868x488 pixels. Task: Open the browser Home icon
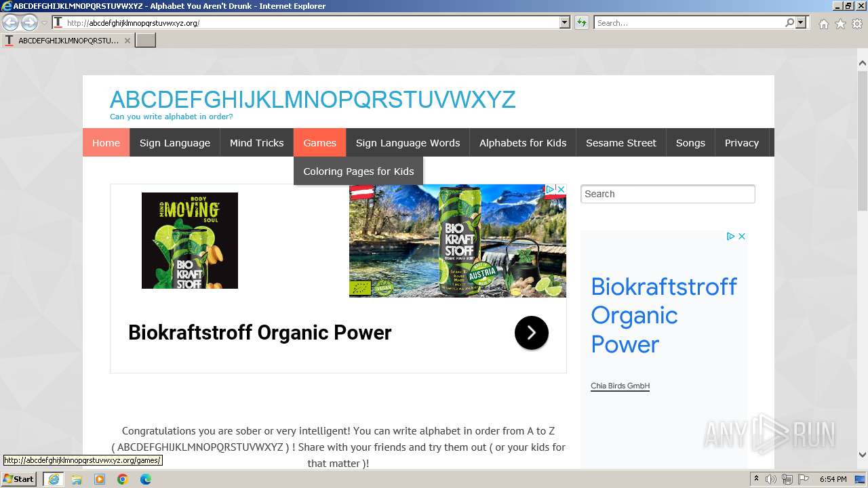click(x=823, y=24)
